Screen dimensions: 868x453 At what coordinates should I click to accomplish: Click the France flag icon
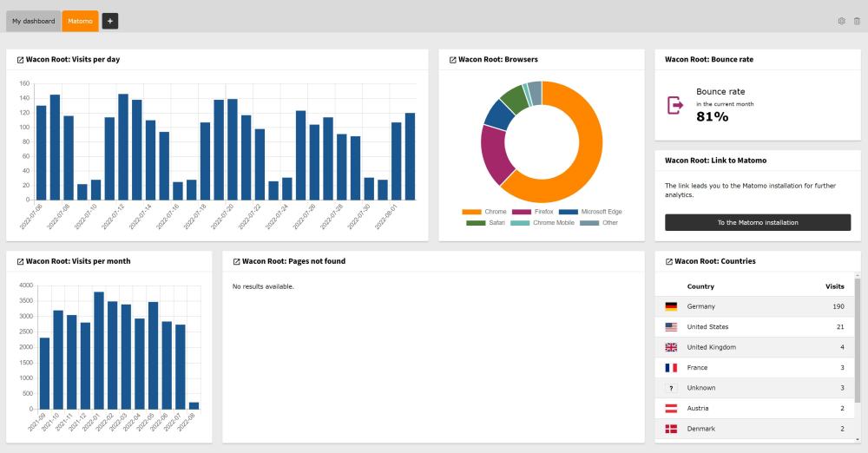pos(671,368)
